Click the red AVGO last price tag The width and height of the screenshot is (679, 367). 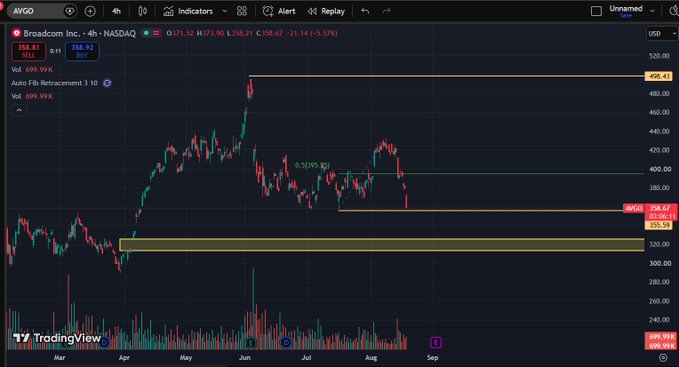pos(634,208)
